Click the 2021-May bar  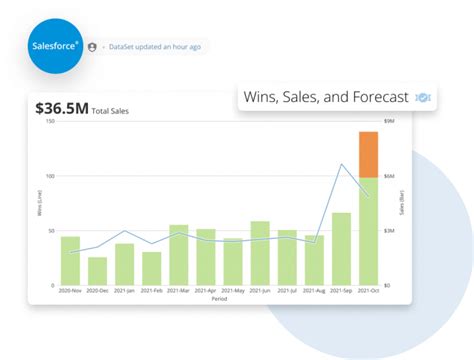click(233, 262)
